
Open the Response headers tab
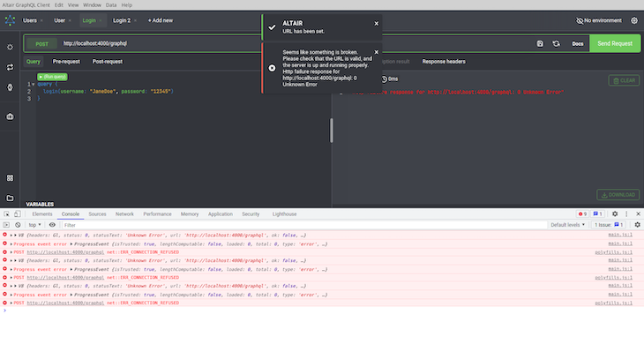pos(444,62)
